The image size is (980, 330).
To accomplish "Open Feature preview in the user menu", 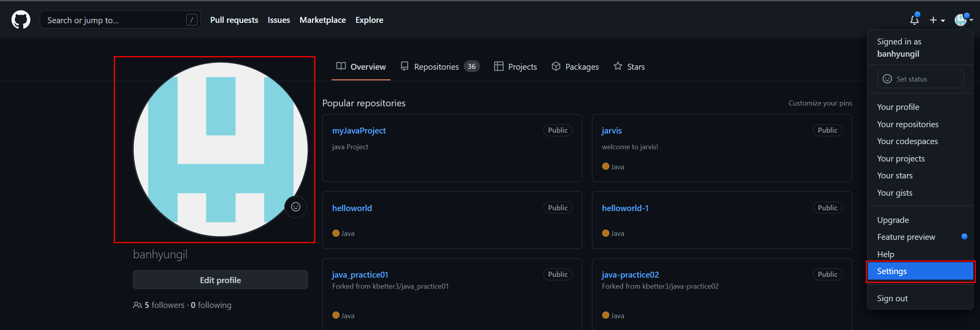I will pos(920,237).
